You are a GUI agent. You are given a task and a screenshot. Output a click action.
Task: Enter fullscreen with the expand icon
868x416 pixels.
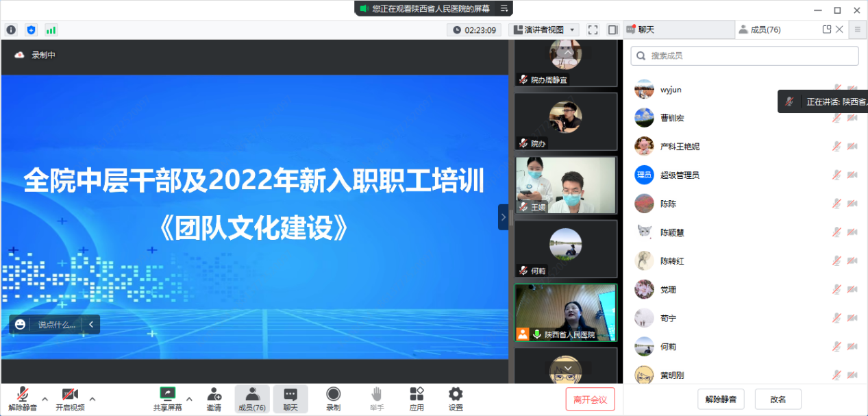(593, 29)
